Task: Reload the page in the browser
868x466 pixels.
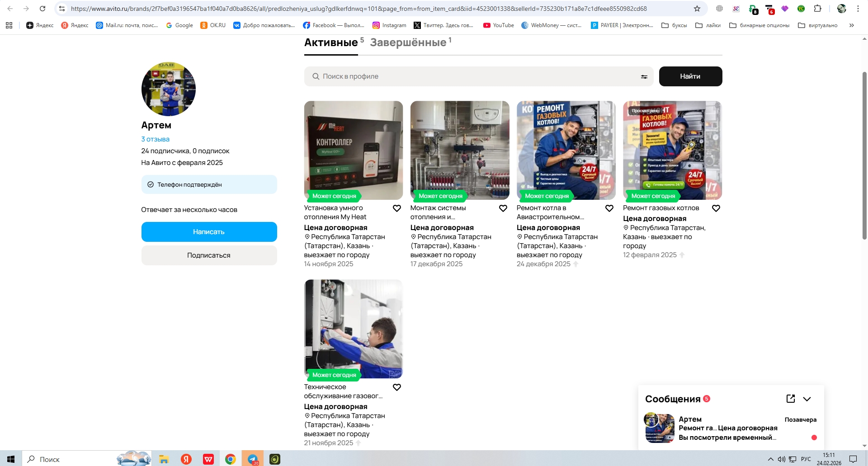Action: coord(42,9)
